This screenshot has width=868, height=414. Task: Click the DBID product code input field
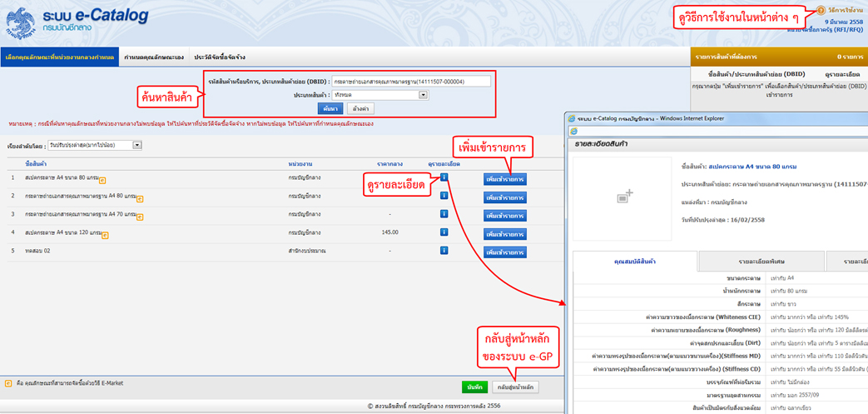[410, 82]
